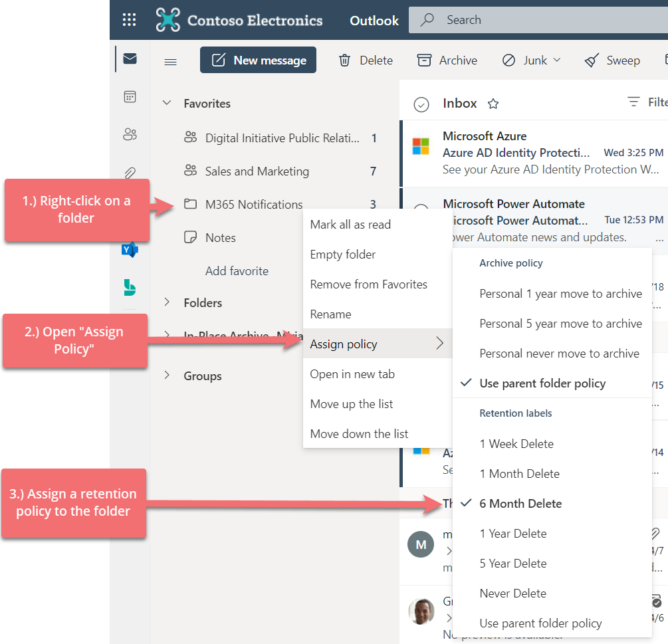Open Assign policy submenu arrow
668x644 pixels.
(440, 344)
